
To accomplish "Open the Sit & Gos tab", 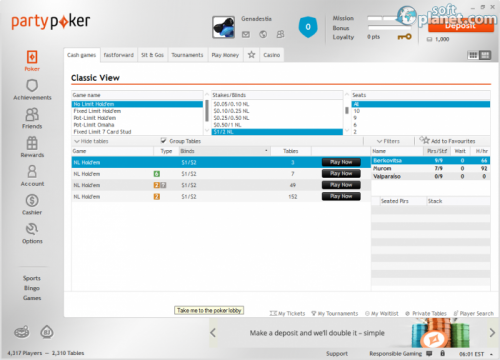I will click(152, 55).
